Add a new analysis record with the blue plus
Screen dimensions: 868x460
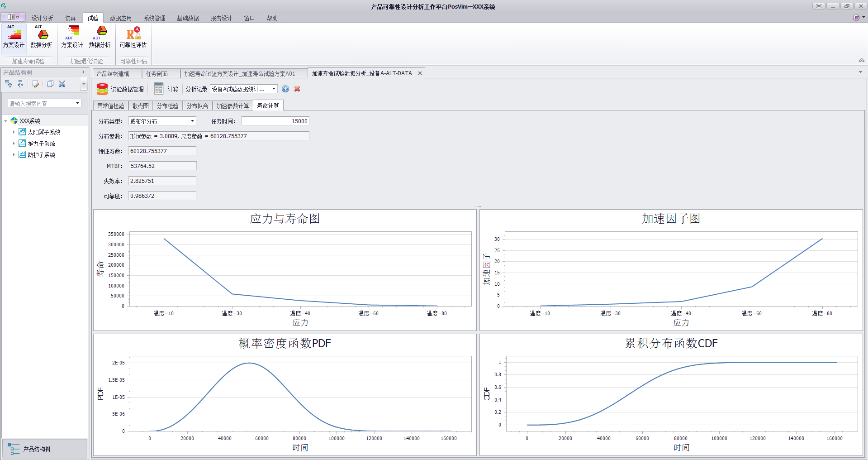click(285, 89)
